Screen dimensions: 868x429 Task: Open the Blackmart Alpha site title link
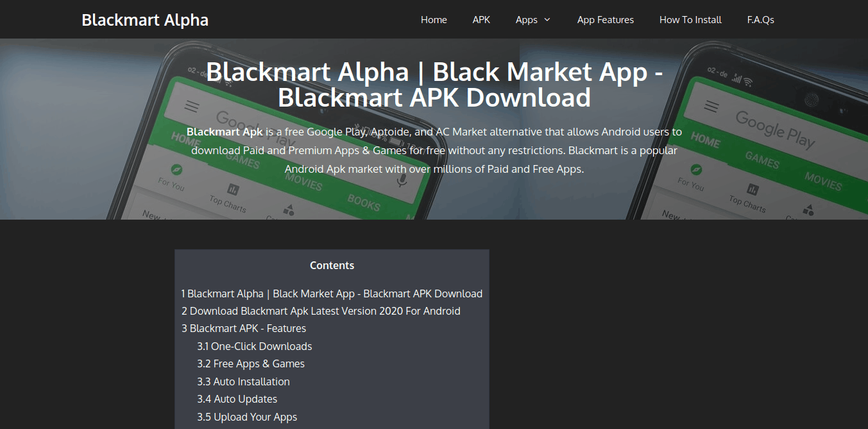point(145,20)
